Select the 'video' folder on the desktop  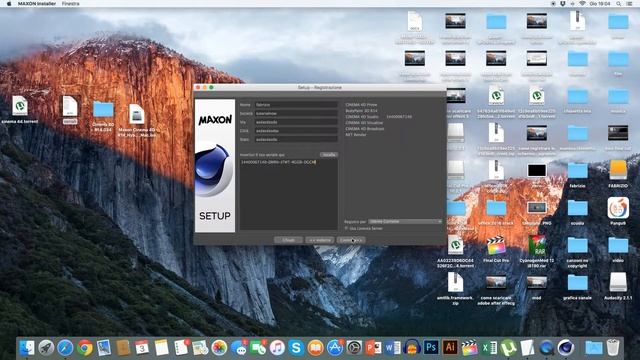618,246
